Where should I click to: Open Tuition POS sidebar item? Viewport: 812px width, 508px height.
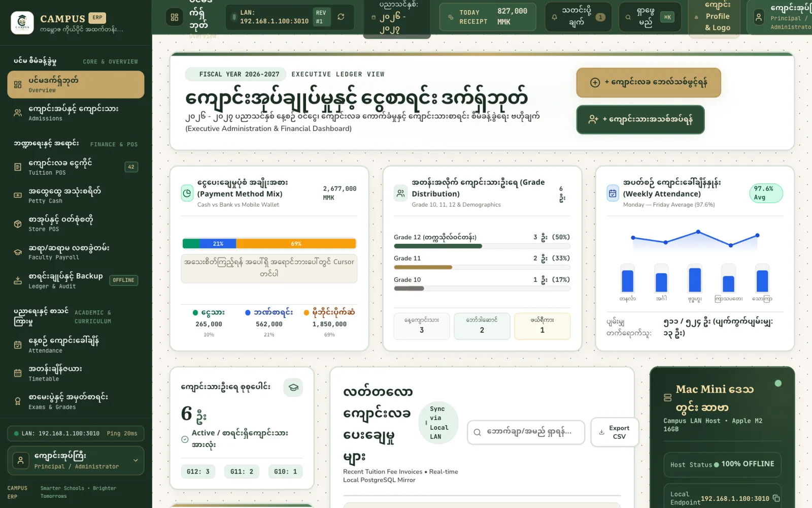(76, 167)
